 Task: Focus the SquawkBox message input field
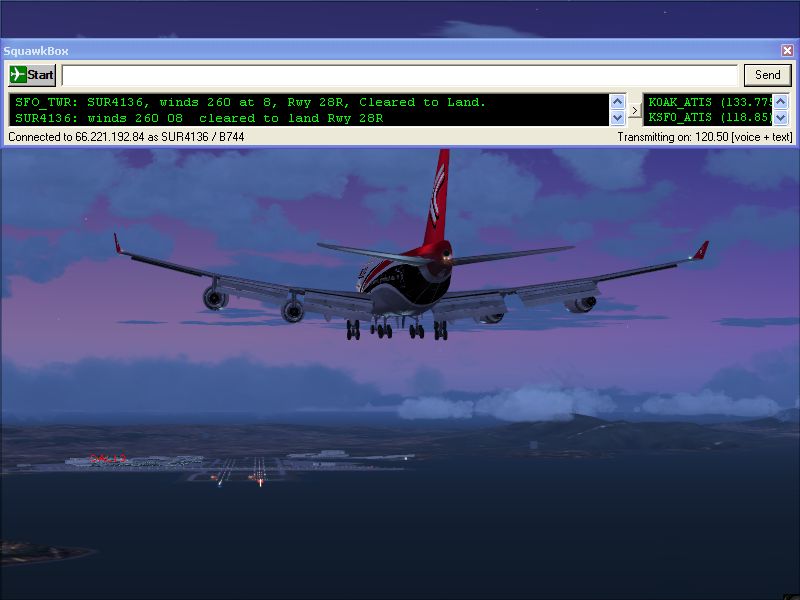[399, 75]
